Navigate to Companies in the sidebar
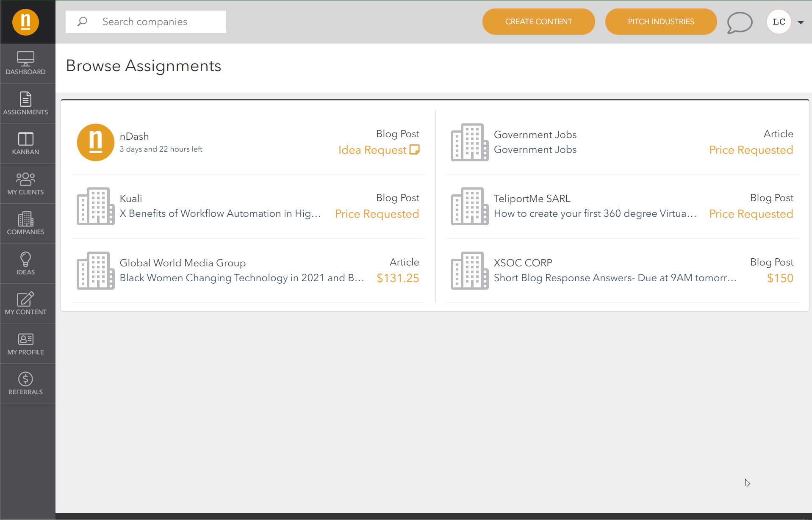 (25, 224)
